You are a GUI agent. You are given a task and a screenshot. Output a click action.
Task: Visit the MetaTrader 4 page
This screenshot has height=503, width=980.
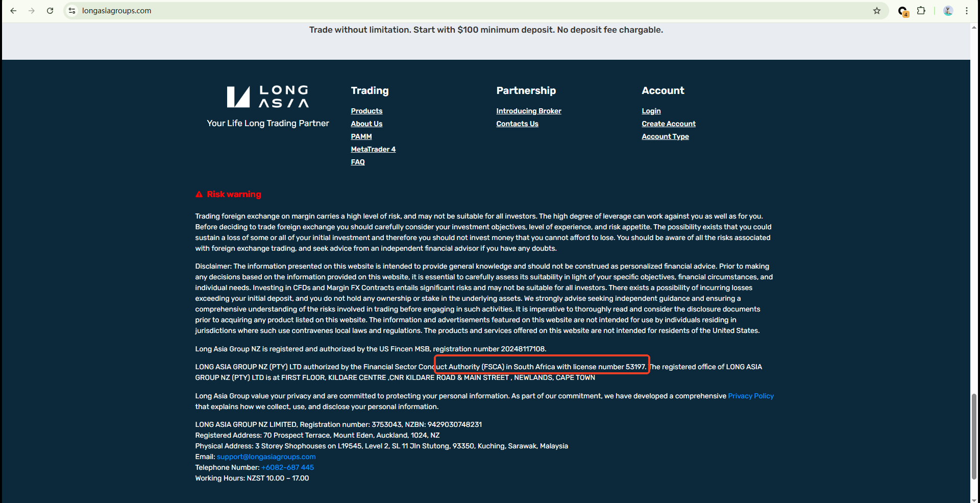pos(373,149)
